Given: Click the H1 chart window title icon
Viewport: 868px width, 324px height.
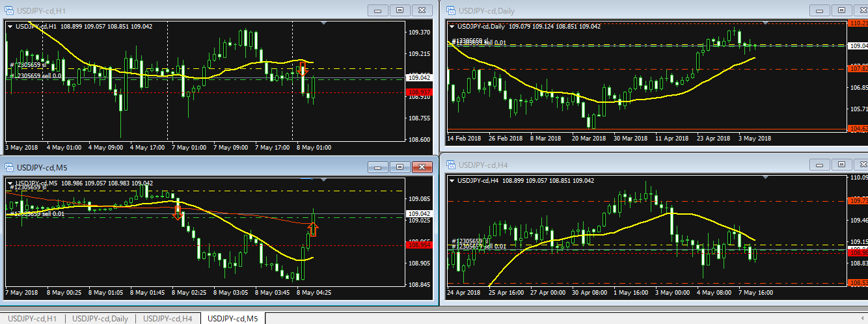Looking at the screenshot, I should 8,10.
